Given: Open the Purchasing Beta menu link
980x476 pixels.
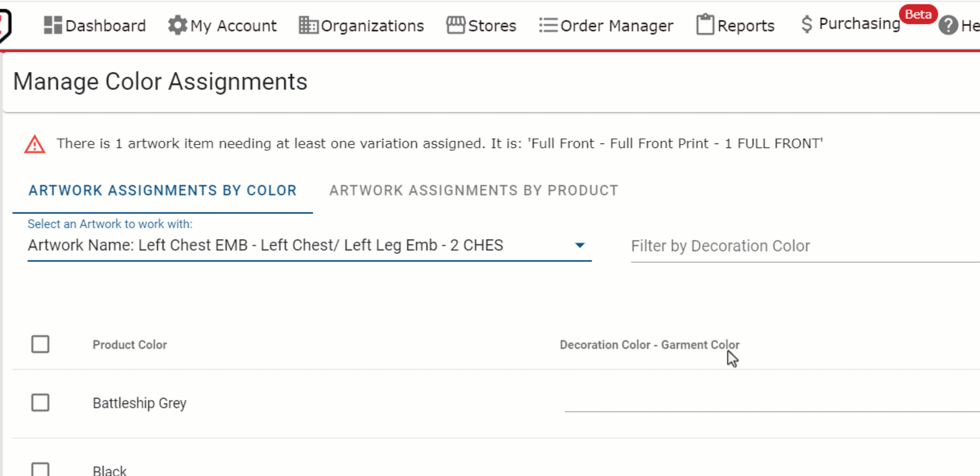Looking at the screenshot, I should 860,24.
